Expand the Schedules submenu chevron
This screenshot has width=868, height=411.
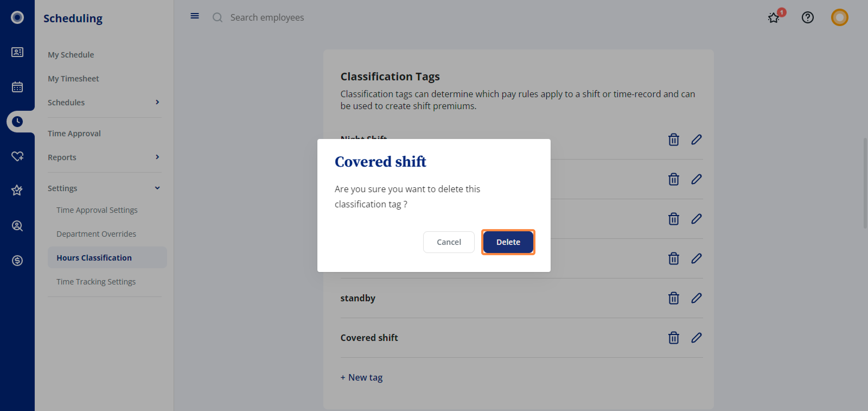coord(157,102)
